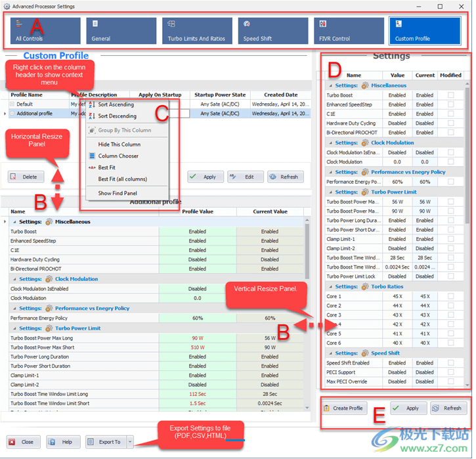Click the FIVR Control tab icon
Image resolution: width=476 pixels, height=459 pixels.
323,24
